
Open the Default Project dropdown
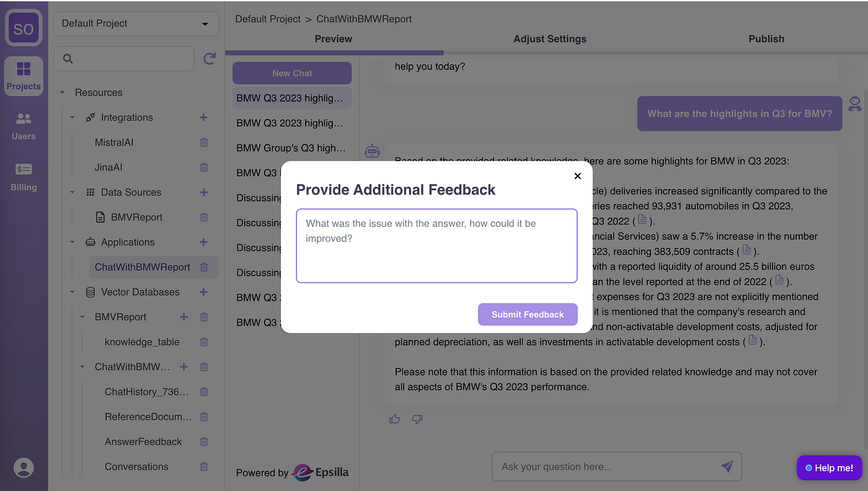(136, 24)
